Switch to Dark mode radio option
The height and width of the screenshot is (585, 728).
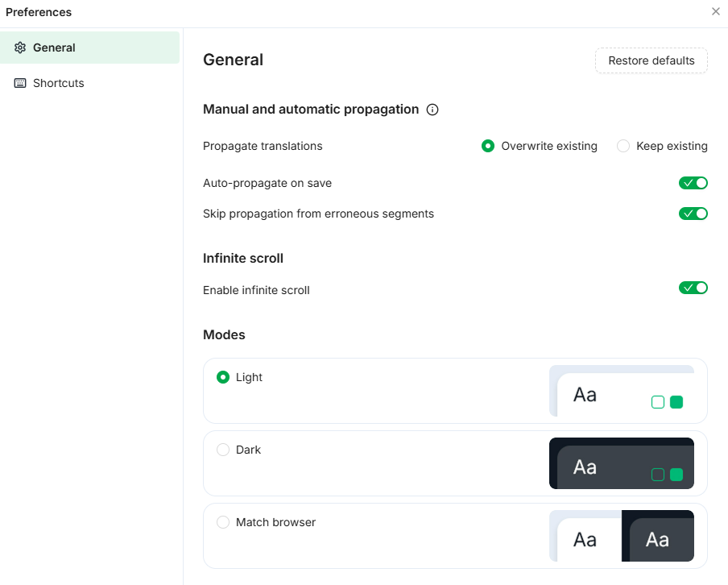[x=223, y=450]
